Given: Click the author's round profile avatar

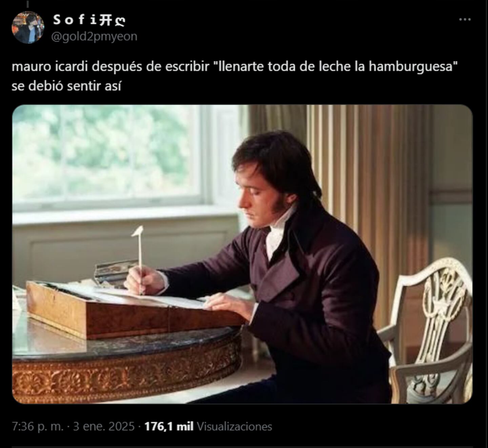Looking at the screenshot, I should (x=28, y=27).
